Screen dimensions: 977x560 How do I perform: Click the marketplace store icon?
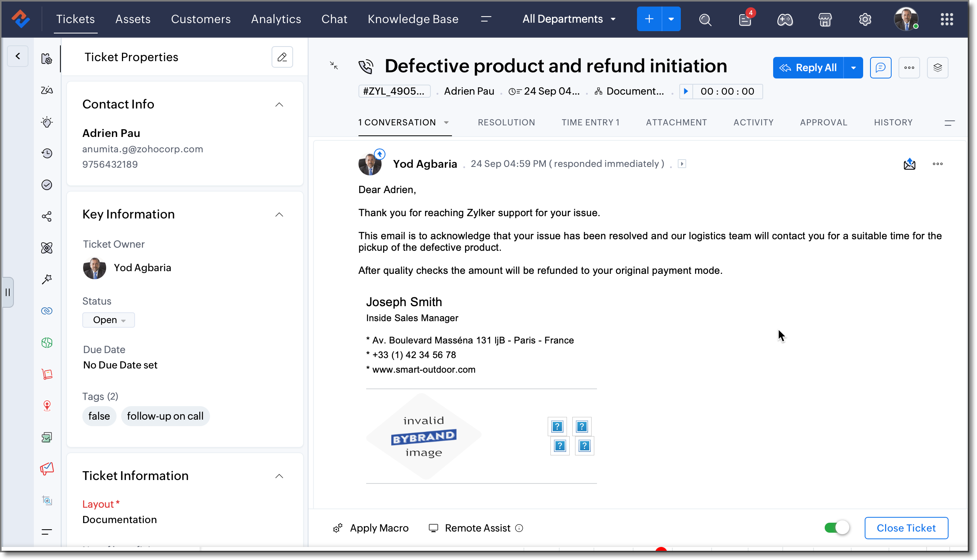825,19
